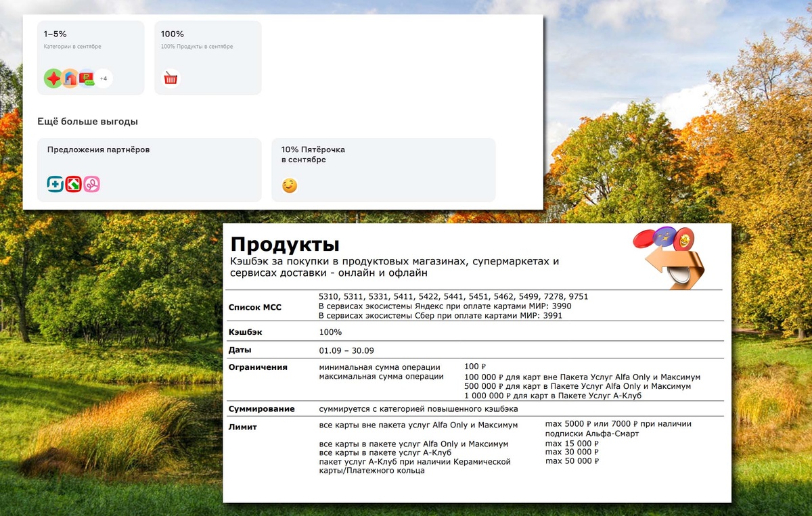
Task: Click the date range 01.09 – 30.09
Action: point(346,350)
